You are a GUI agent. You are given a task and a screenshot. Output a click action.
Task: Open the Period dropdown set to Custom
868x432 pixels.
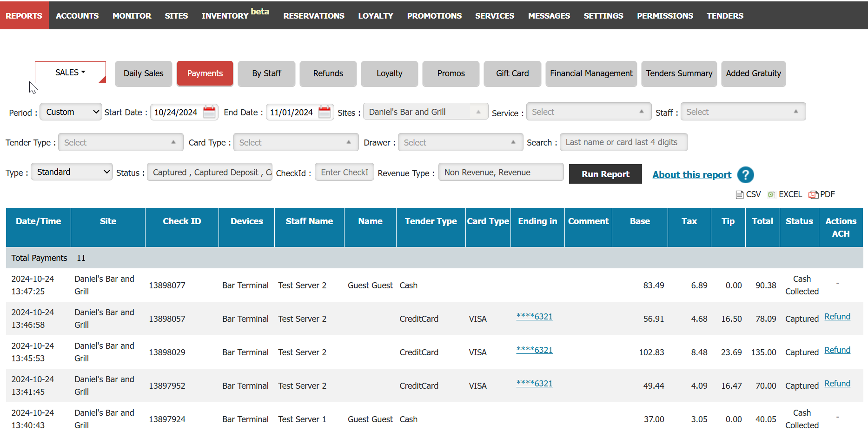[71, 112]
